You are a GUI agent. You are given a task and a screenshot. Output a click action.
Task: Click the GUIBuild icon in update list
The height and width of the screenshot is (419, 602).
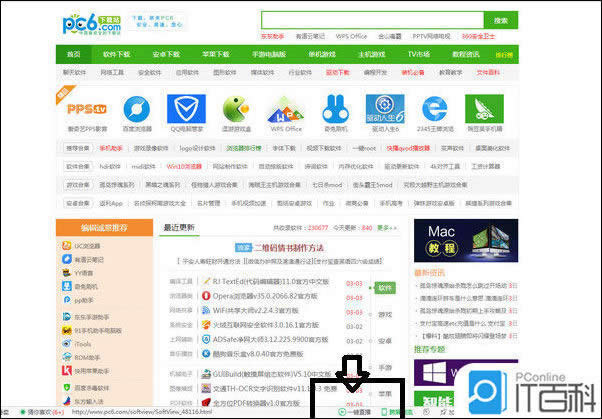pyautogui.click(x=206, y=374)
